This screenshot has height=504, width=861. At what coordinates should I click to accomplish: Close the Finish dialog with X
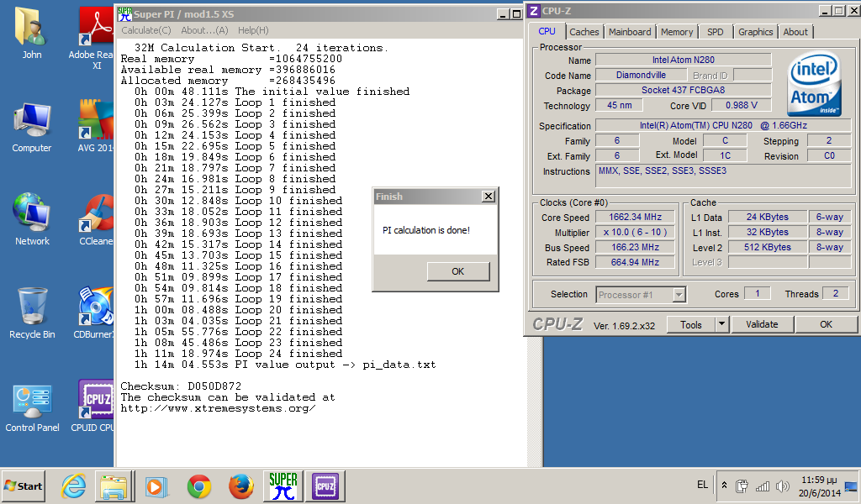(x=489, y=197)
